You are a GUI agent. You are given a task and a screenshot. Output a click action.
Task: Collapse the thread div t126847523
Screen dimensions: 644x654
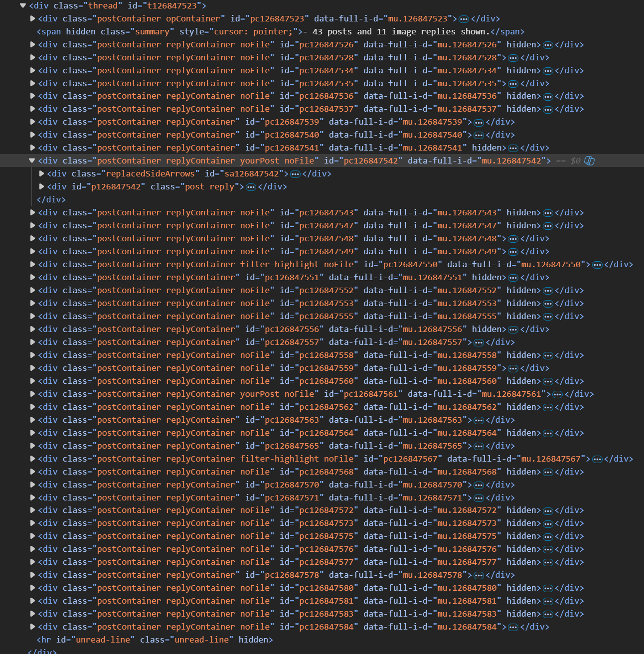tap(23, 6)
